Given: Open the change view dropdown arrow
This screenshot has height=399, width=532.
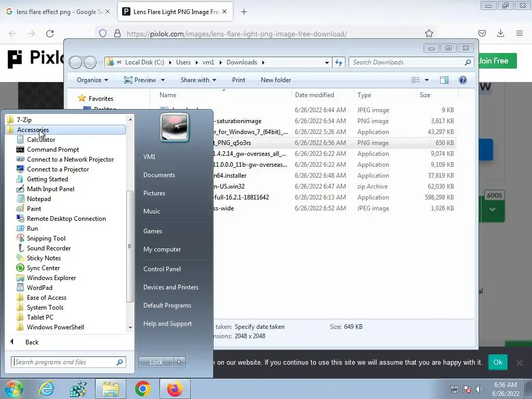Looking at the screenshot, I should coord(427,80).
